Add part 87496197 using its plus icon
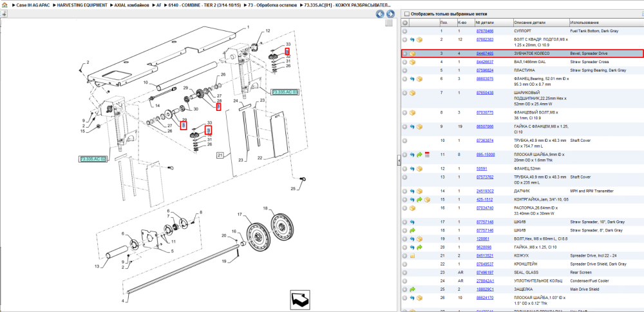The width and height of the screenshot is (644, 312). coord(405,273)
